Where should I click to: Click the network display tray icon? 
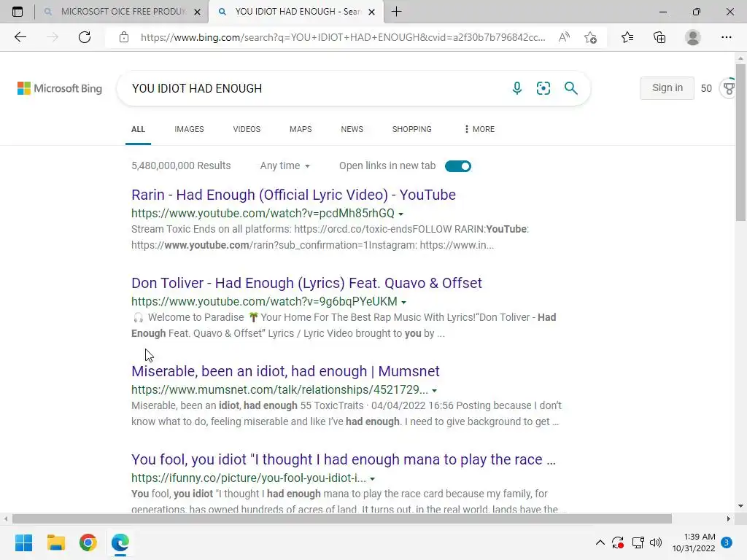(x=638, y=542)
